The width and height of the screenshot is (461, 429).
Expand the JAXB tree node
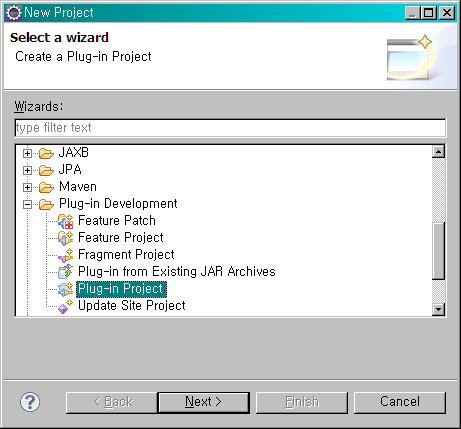click(x=27, y=153)
